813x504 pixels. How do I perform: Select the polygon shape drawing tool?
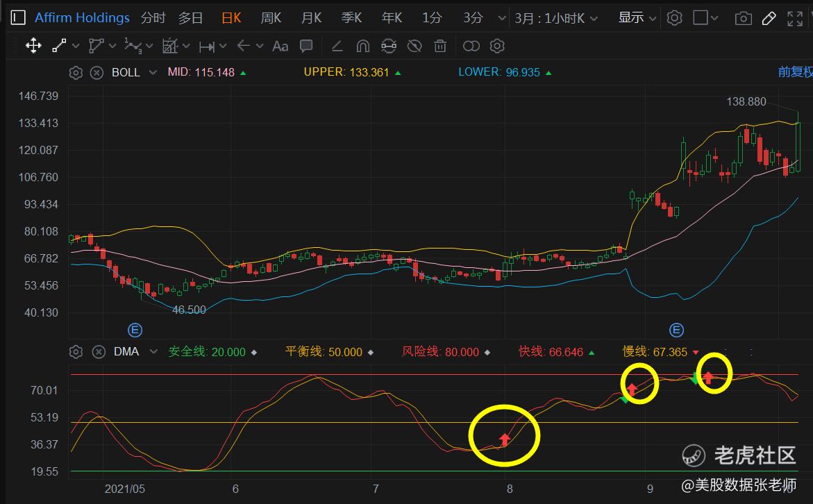[97, 46]
